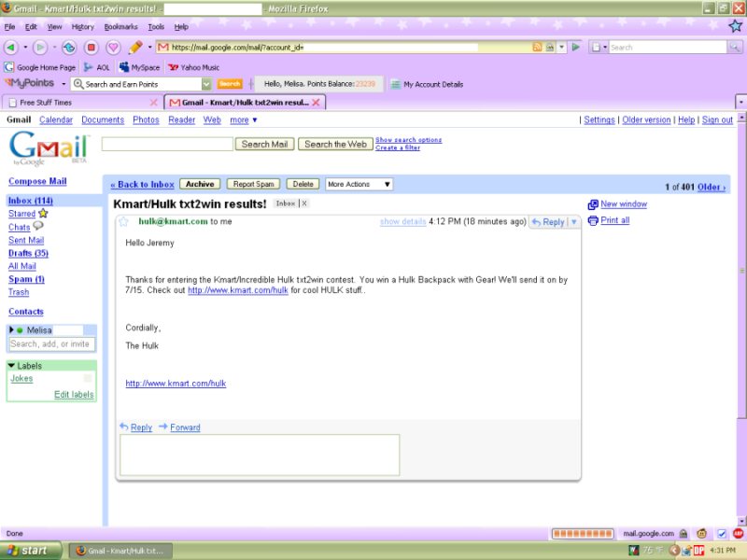Click the New window icon

tap(593, 204)
